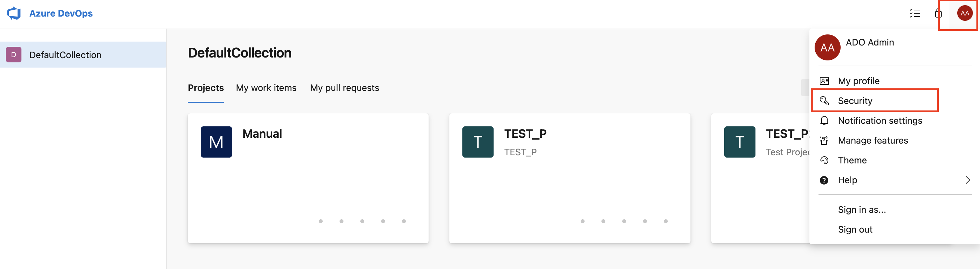Click the TEST_P project T tile icon

click(x=477, y=142)
